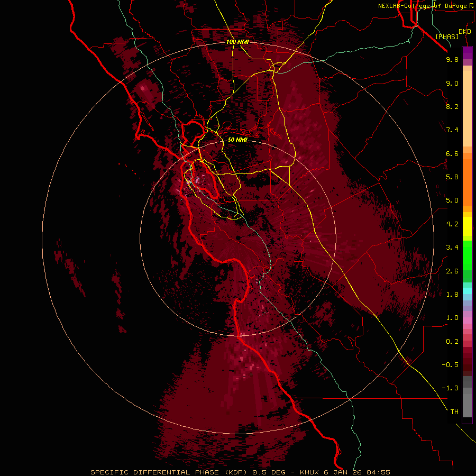Click the purple top segment of color scale
This screenshot has height=476, width=476.
(x=467, y=53)
